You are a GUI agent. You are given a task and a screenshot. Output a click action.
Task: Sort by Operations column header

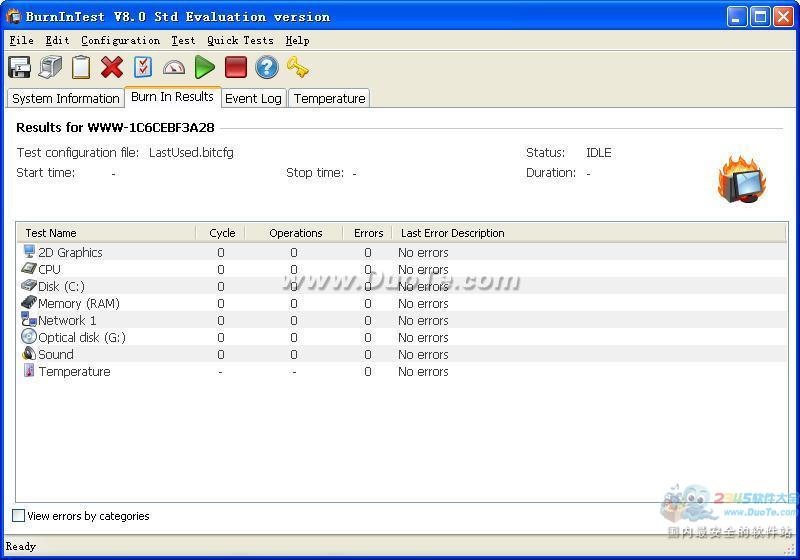click(294, 233)
